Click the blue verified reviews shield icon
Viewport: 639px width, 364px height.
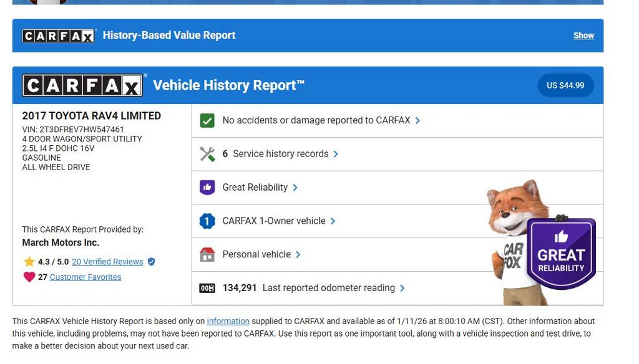[x=151, y=262]
